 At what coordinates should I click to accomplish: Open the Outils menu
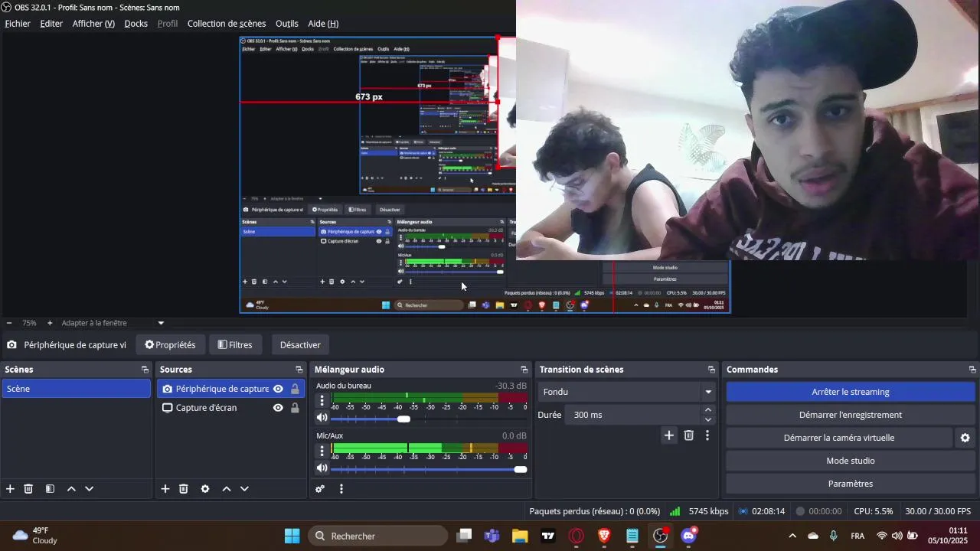click(287, 24)
